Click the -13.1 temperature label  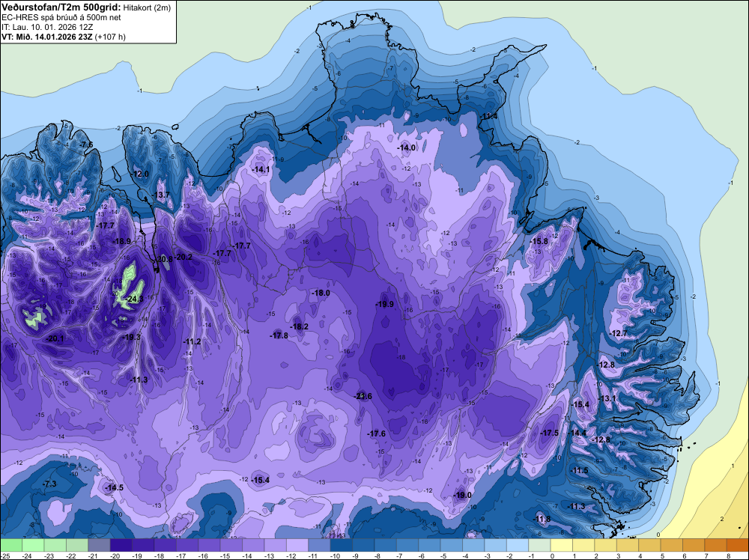[x=607, y=398]
